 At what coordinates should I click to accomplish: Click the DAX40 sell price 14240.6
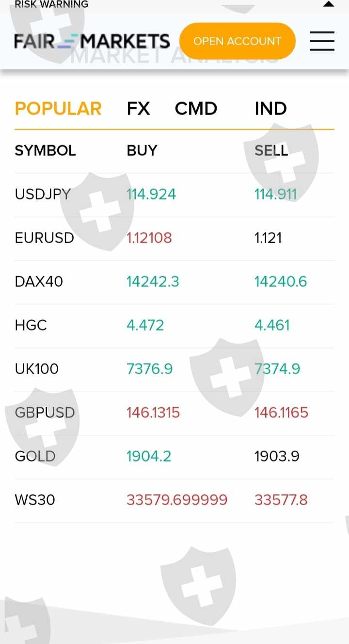pyautogui.click(x=281, y=282)
